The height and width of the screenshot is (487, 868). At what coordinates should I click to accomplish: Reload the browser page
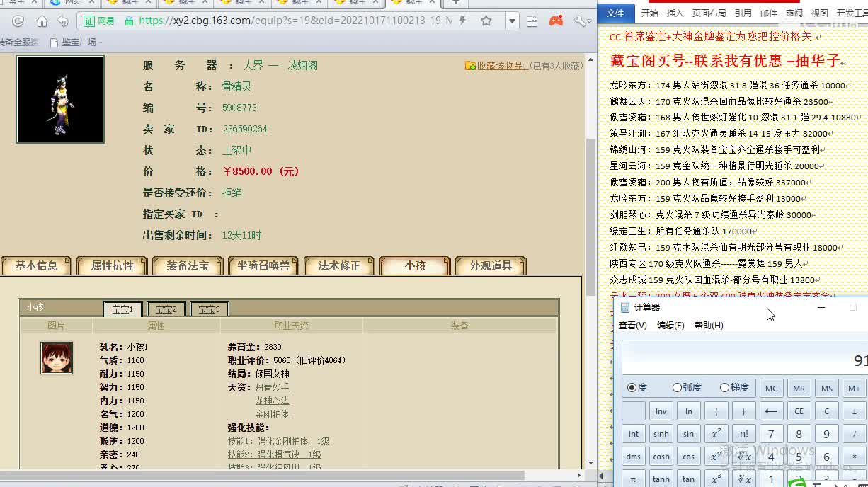pos(18,21)
